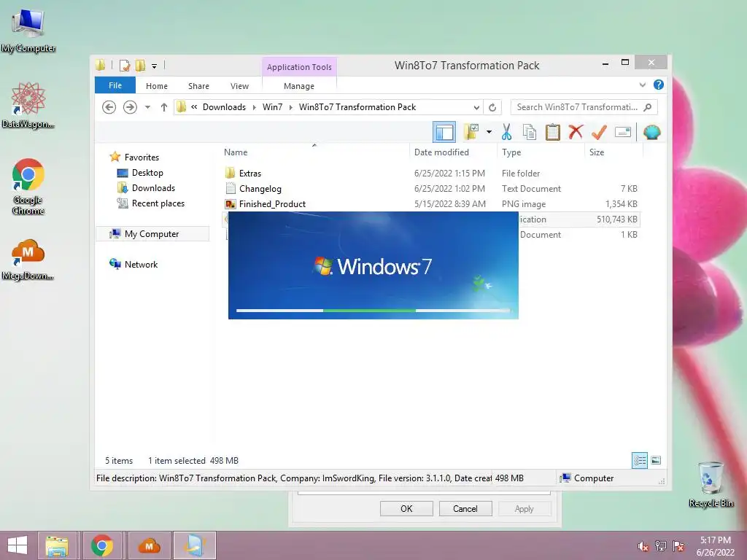This screenshot has height=560, width=747.
Task: Click the Application Tools contextual tab
Action: pyautogui.click(x=299, y=67)
